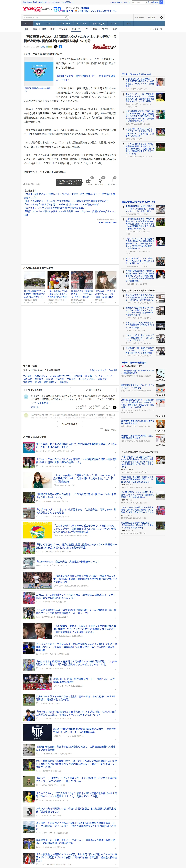Open the J2の国立開催 recommended article thumbnail
186x868 pixels.
34,280
